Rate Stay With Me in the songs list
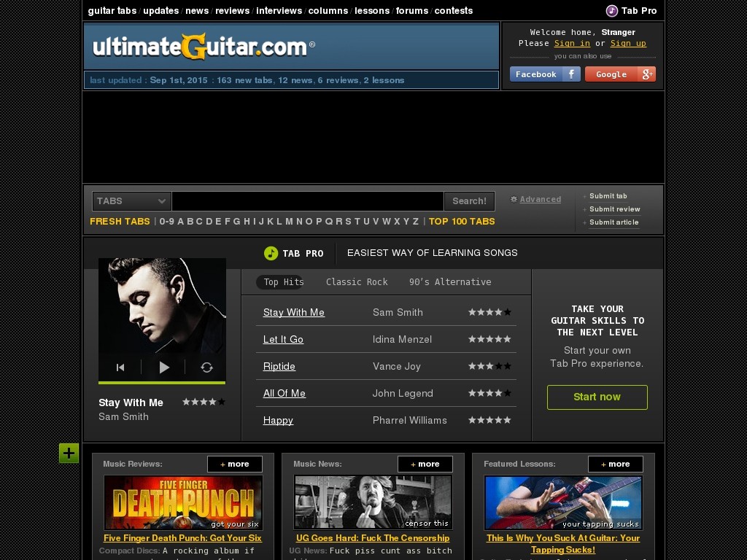Image resolution: width=747 pixels, height=560 pixels. (489, 312)
